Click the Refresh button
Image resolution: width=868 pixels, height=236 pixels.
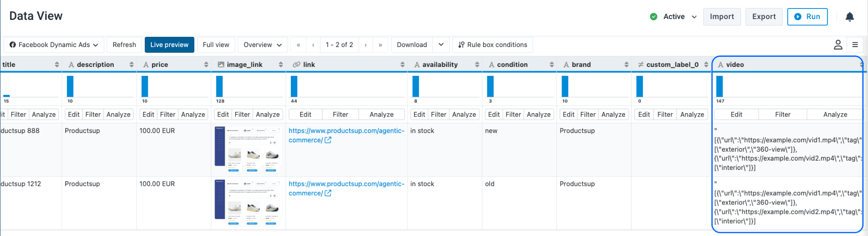coord(124,45)
